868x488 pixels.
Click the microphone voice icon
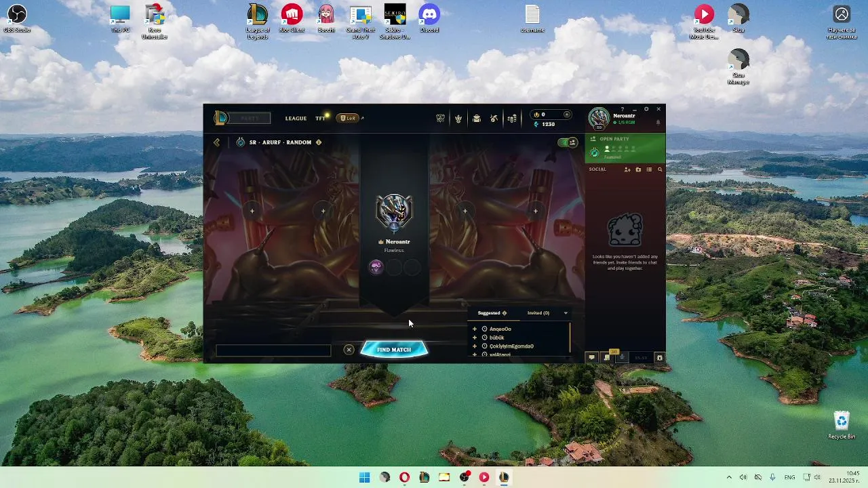point(622,357)
